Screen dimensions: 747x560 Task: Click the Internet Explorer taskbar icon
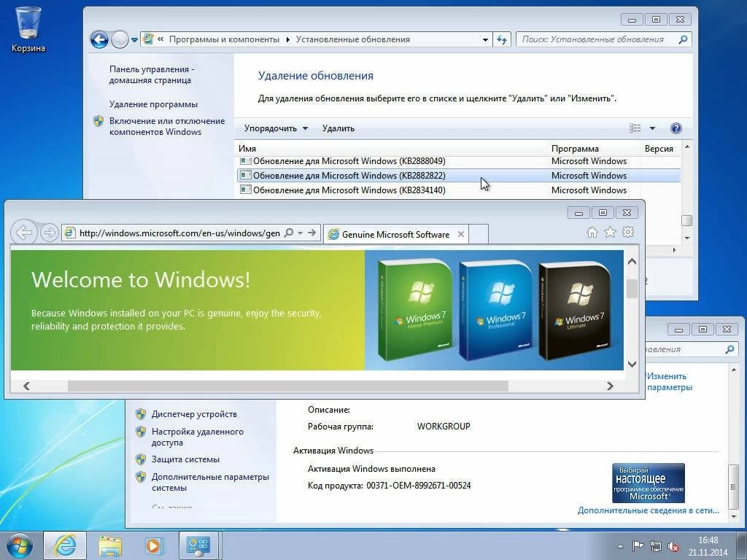65,545
